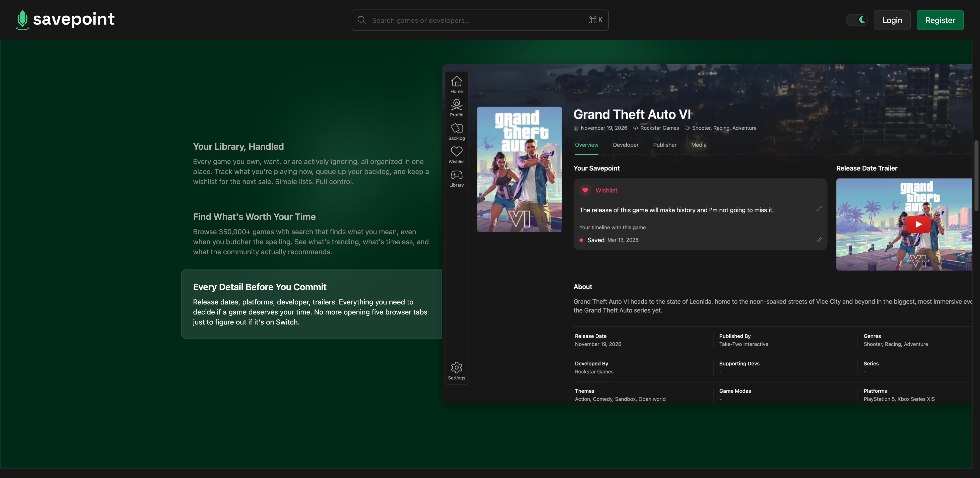The image size is (980, 478).
Task: Click the Register button
Action: coord(940,20)
